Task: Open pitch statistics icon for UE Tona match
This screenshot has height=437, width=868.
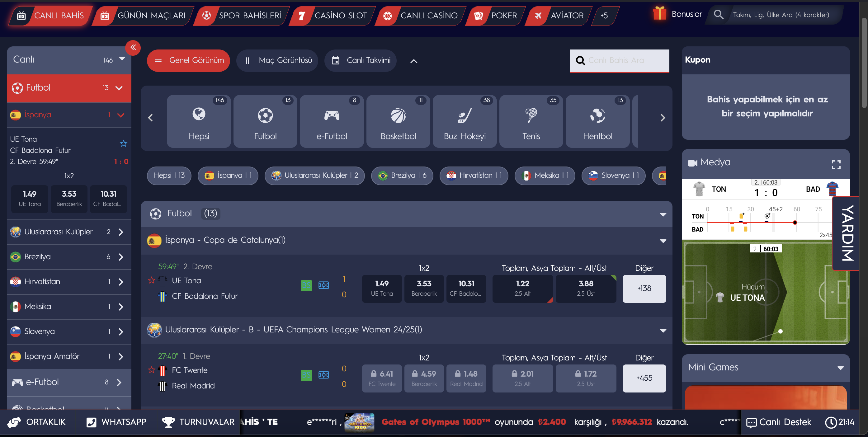Action: click(x=323, y=285)
